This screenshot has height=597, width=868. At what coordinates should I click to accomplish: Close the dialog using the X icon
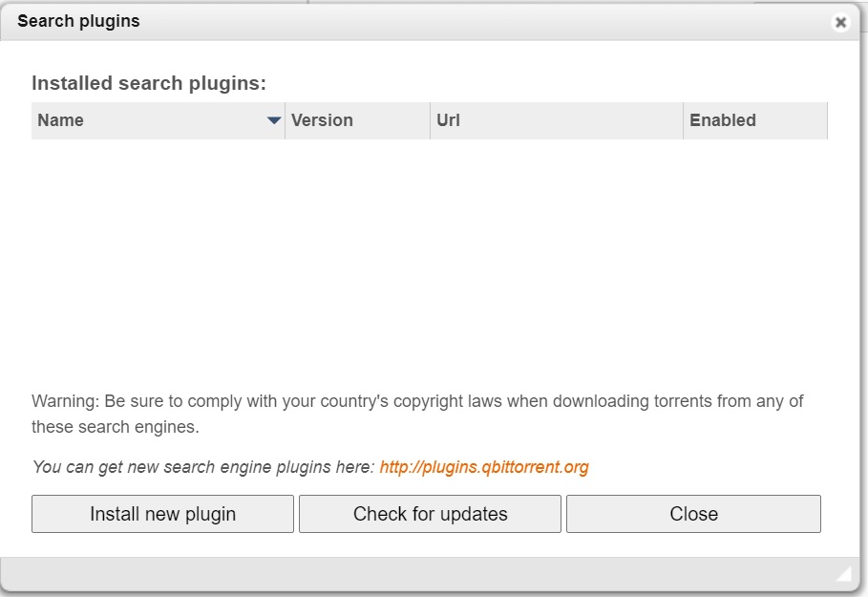coord(840,22)
